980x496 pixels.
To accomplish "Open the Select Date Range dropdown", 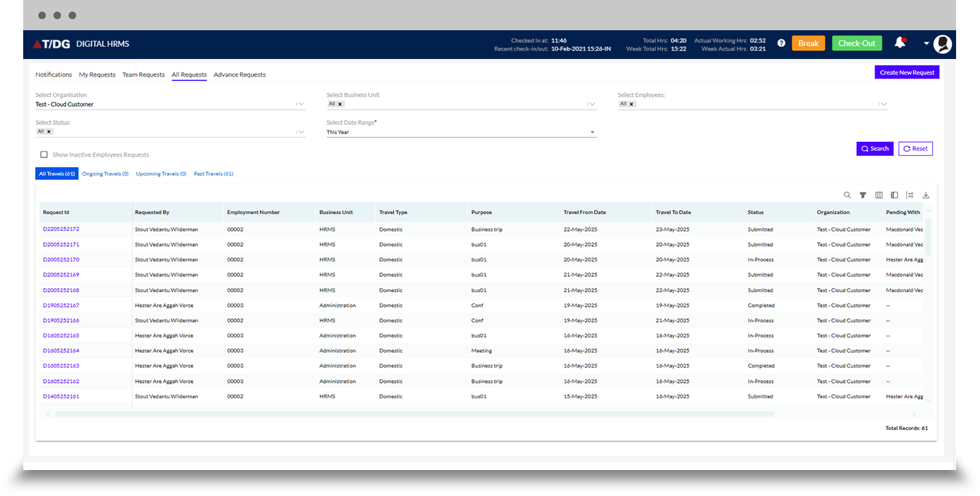I will click(x=462, y=132).
